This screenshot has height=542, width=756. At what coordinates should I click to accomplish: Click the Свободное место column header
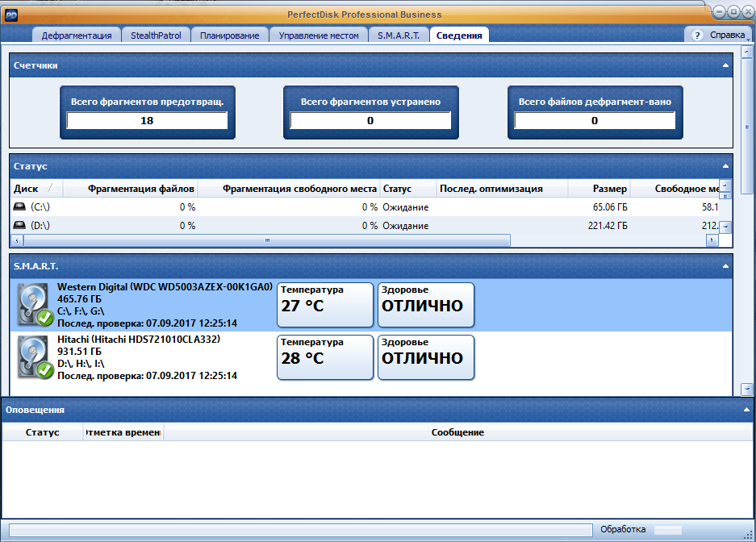pyautogui.click(x=675, y=189)
